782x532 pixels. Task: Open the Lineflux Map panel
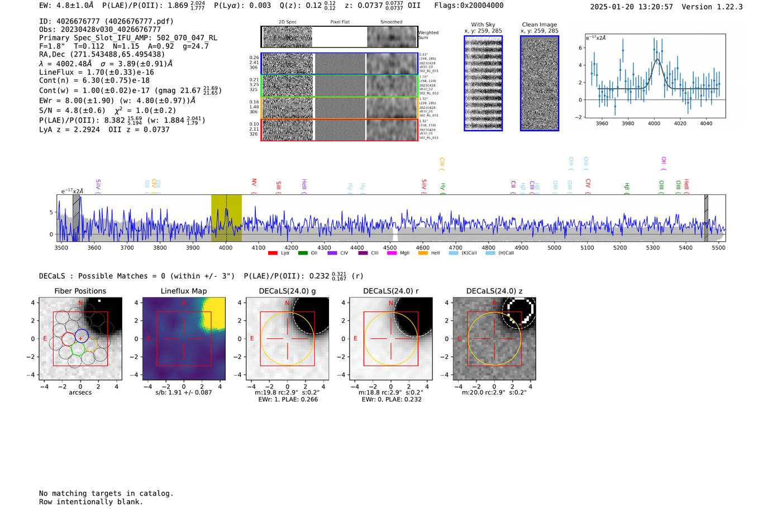(184, 339)
